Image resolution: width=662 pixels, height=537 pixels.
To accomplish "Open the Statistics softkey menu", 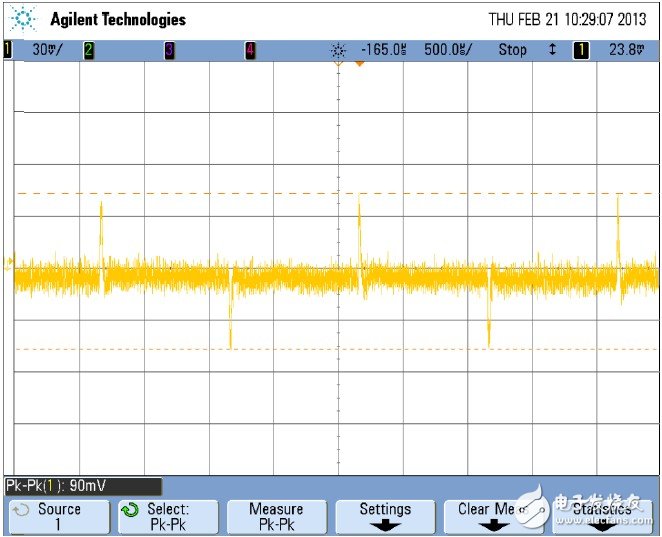I will coord(601,516).
